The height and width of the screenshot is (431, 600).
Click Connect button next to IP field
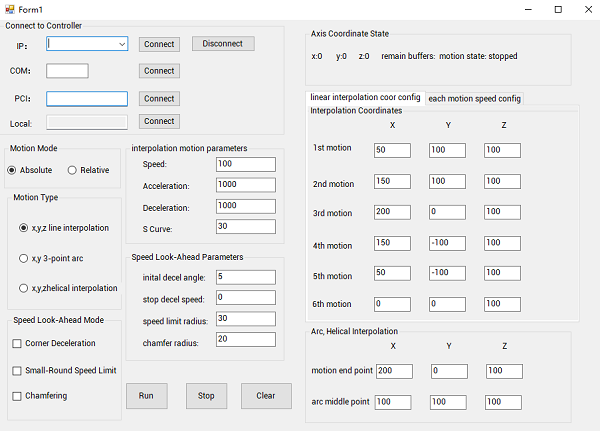(159, 44)
